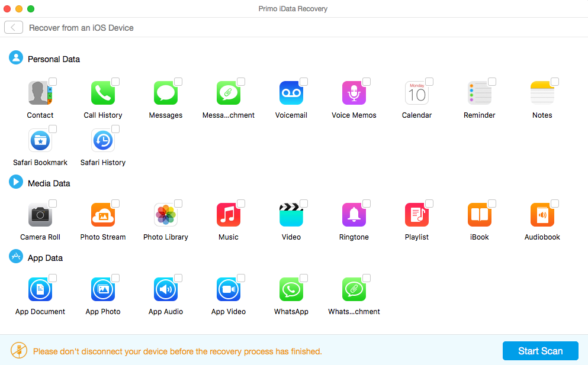Click the Start Scan button
The height and width of the screenshot is (365, 588).
click(x=541, y=351)
